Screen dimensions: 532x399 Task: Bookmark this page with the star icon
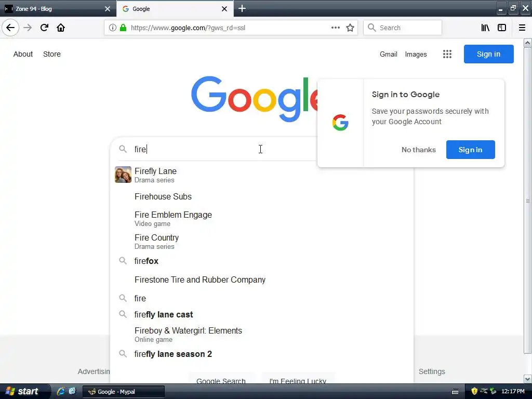(x=350, y=28)
